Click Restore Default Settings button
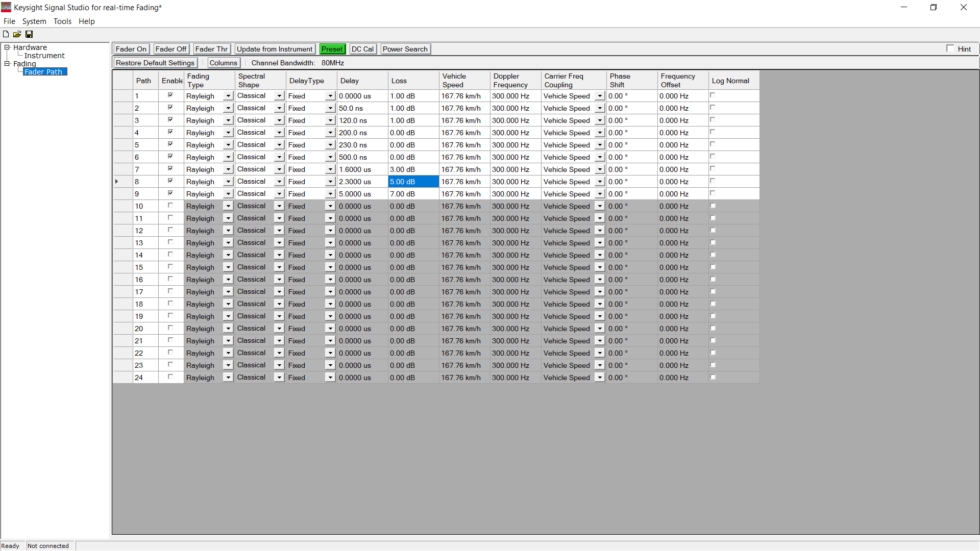 click(x=155, y=63)
